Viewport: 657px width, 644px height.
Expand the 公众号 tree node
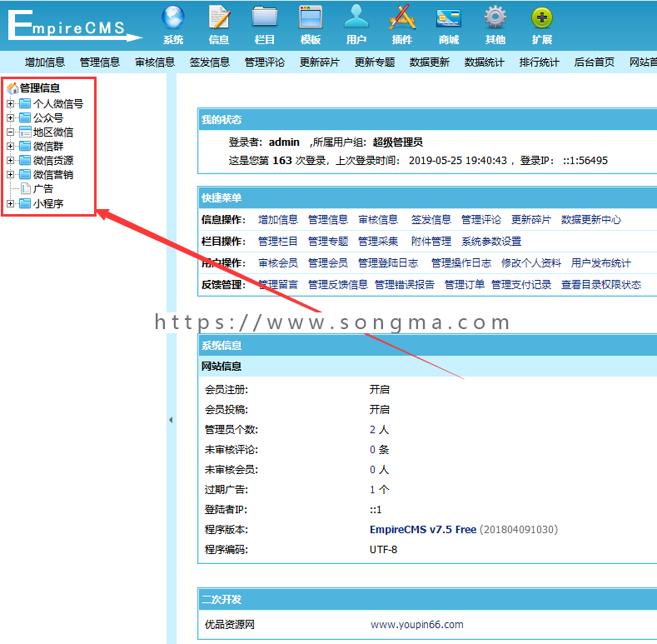coord(11,117)
